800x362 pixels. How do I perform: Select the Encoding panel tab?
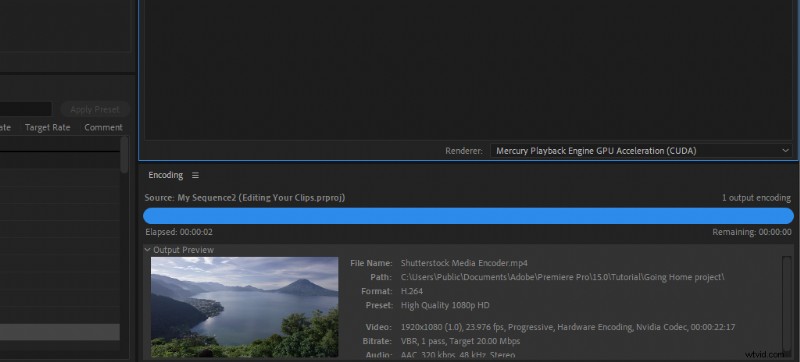pos(165,175)
